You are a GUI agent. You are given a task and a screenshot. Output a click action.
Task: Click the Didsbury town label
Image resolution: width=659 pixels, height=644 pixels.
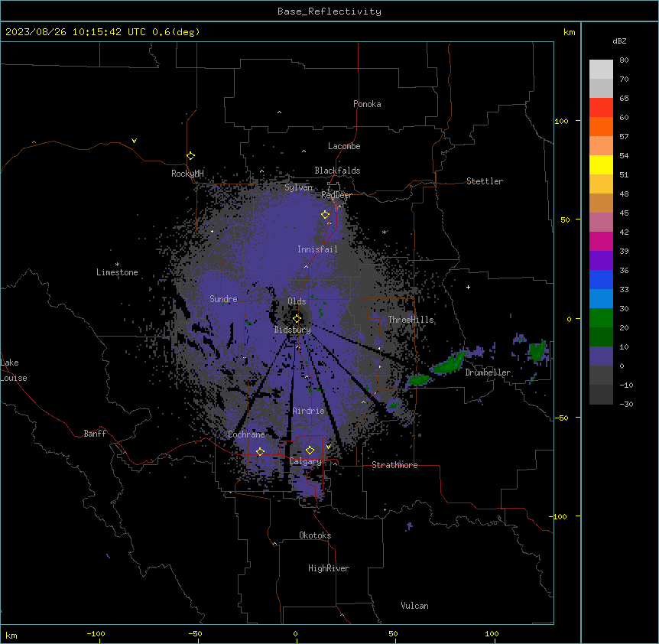pyautogui.click(x=293, y=330)
